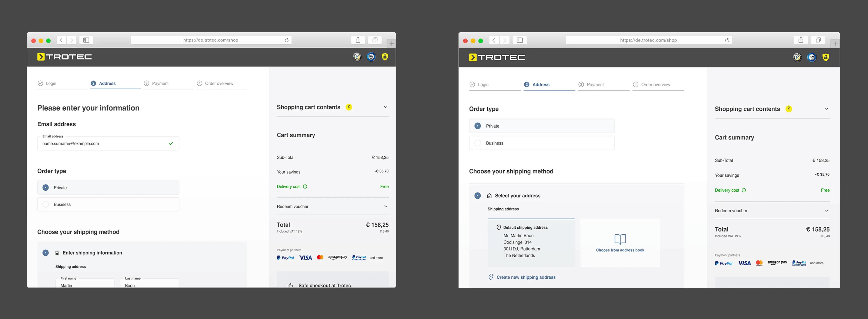Go forward in the right browser window
The width and height of the screenshot is (868, 319).
click(504, 40)
